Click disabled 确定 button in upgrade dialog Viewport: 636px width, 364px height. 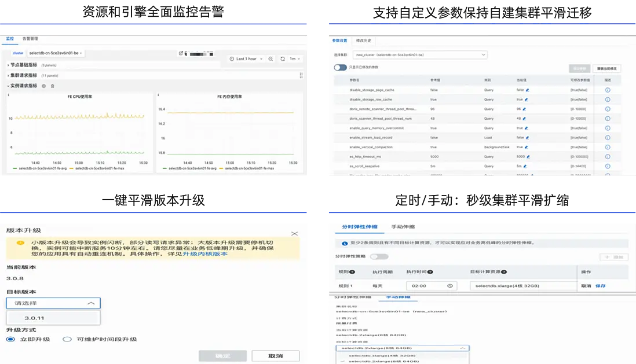222,356
